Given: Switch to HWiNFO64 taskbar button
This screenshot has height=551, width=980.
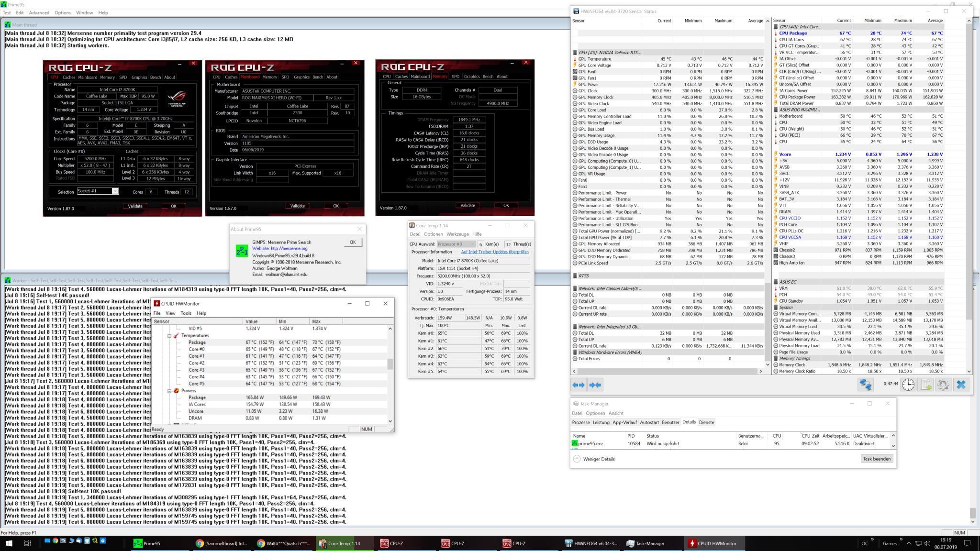Looking at the screenshot, I should pyautogui.click(x=591, y=543).
